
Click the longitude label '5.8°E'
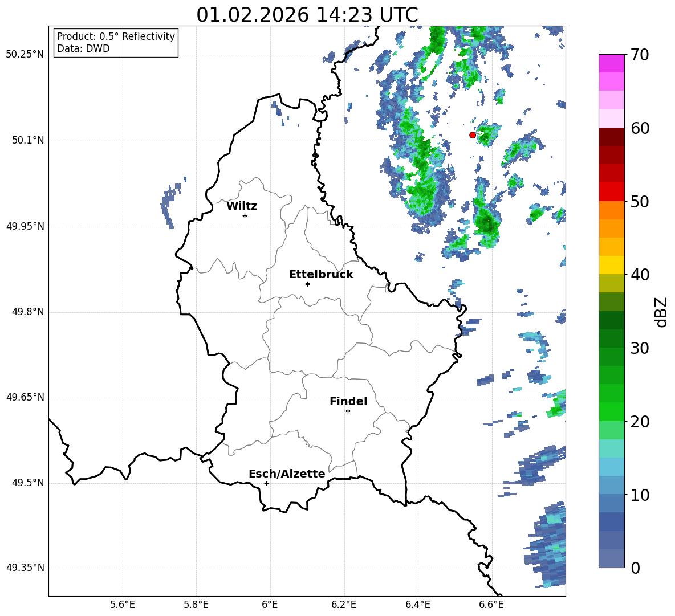pyautogui.click(x=196, y=605)
